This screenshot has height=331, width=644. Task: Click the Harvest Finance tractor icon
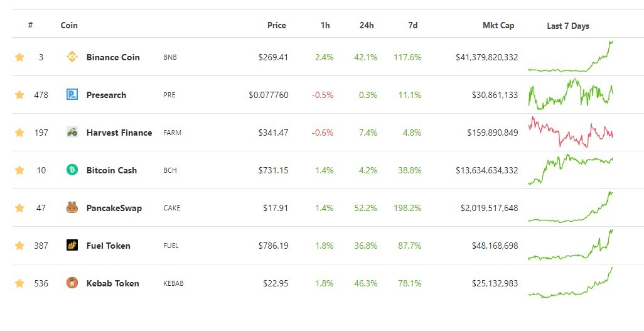[x=72, y=132]
